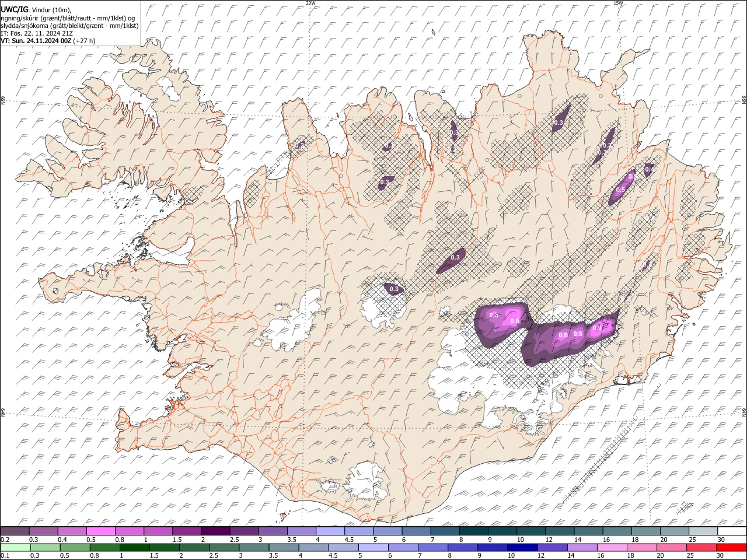This screenshot has width=747, height=560.
Task: Click the "rigning/skúrir" legend description line
Action: click(68, 18)
